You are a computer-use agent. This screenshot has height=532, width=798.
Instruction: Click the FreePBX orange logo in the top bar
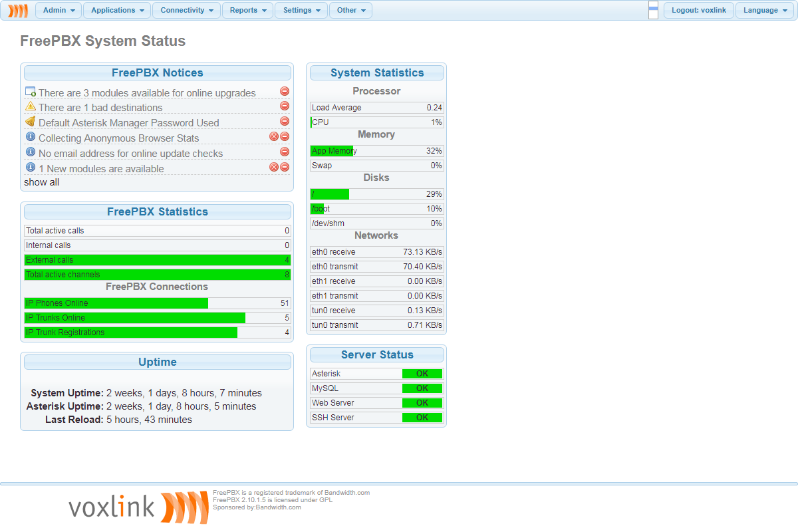18,10
